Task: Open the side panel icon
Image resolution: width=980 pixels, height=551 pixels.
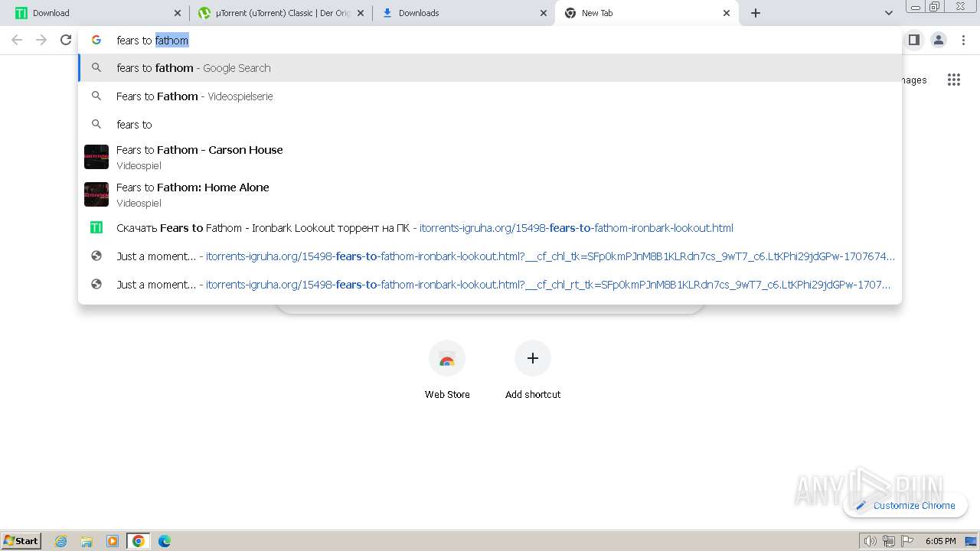Action: [x=913, y=40]
